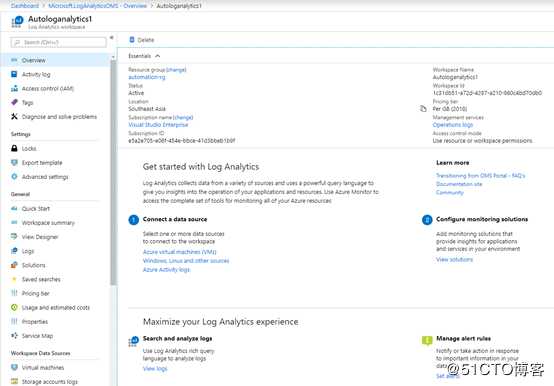Click the Quick Start icon
This screenshot has height=386, width=554.
tap(14, 208)
